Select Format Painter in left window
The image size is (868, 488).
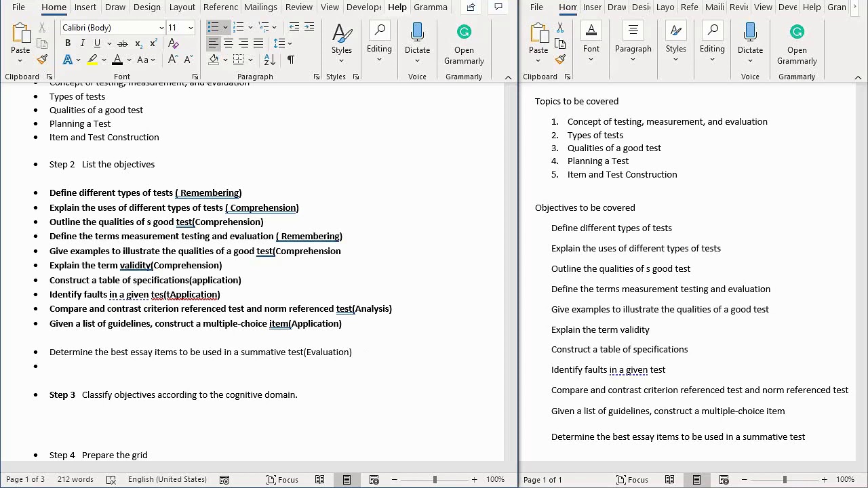42,60
